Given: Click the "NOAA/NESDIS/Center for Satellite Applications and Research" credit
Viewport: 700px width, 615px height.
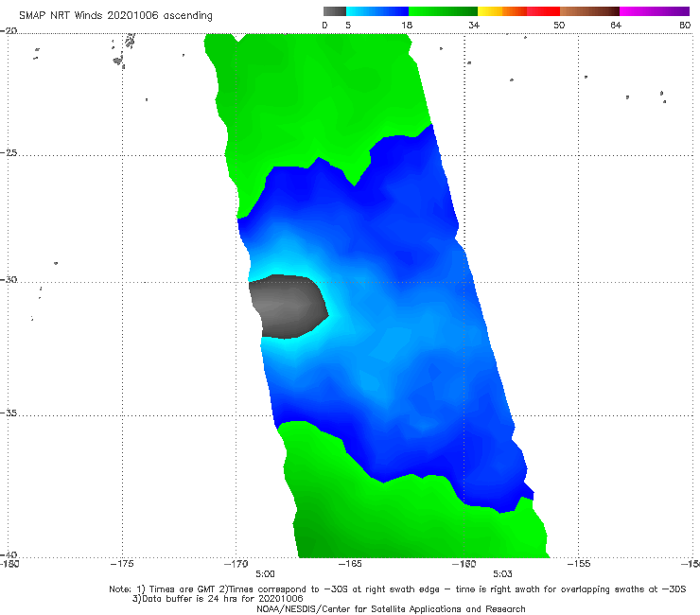Looking at the screenshot, I should point(391,609).
